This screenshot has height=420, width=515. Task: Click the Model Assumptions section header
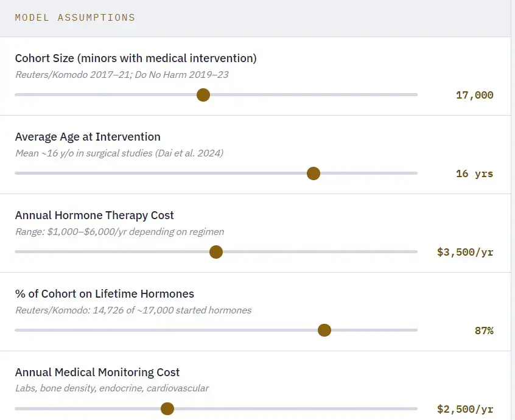coord(75,18)
